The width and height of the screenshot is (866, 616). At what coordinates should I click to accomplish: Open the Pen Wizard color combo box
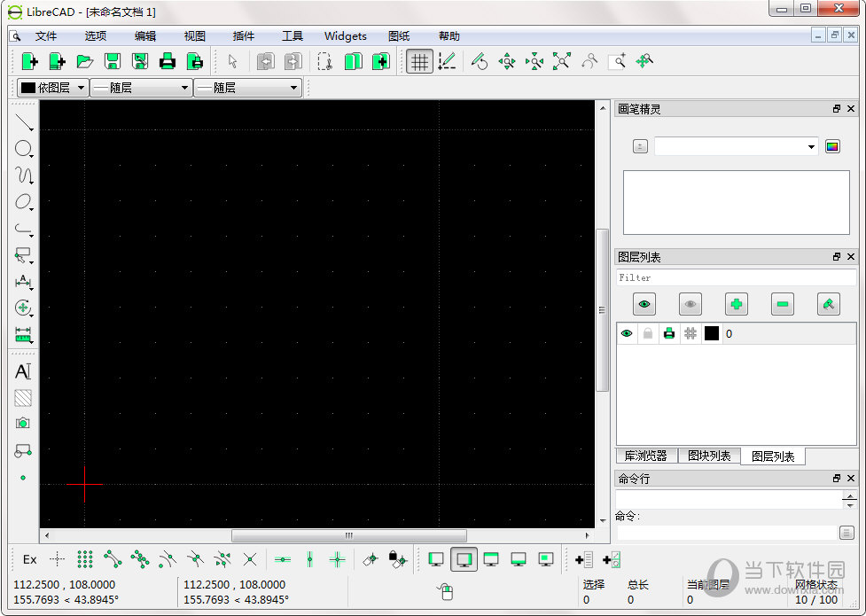click(x=737, y=146)
